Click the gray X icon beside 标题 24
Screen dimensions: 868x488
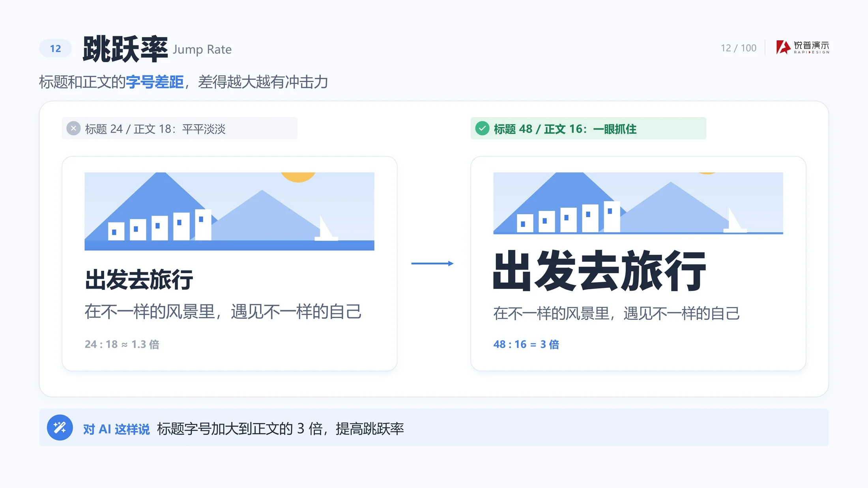tap(73, 129)
